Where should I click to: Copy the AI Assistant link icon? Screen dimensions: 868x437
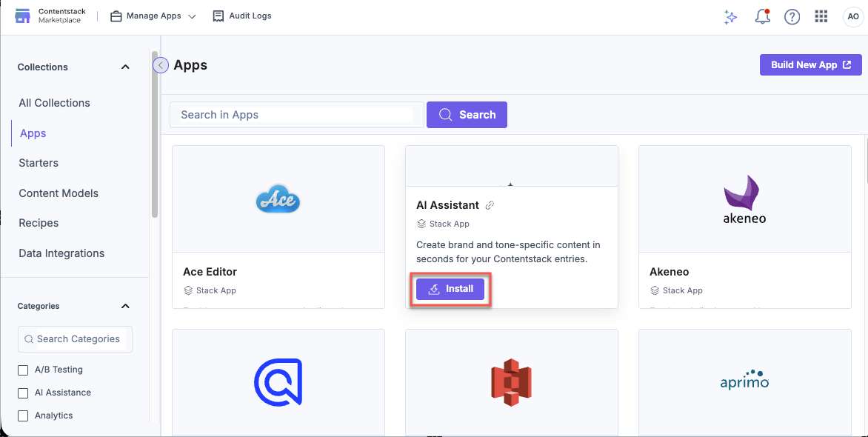(490, 205)
